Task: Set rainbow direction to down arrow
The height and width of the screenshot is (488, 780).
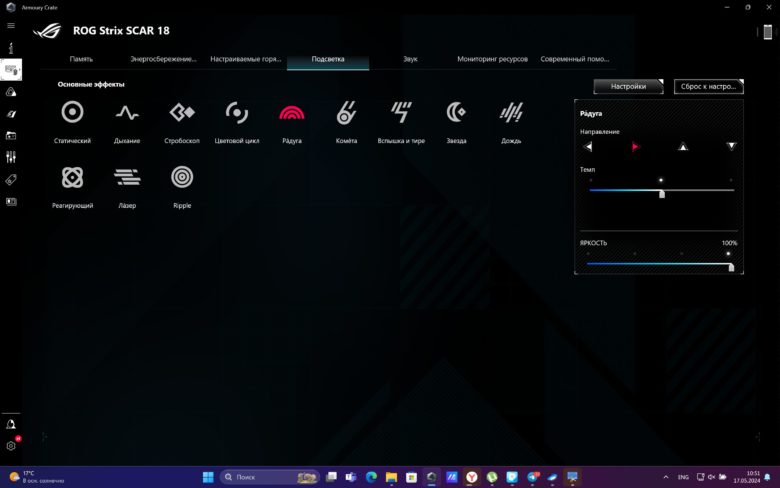Action: [731, 146]
